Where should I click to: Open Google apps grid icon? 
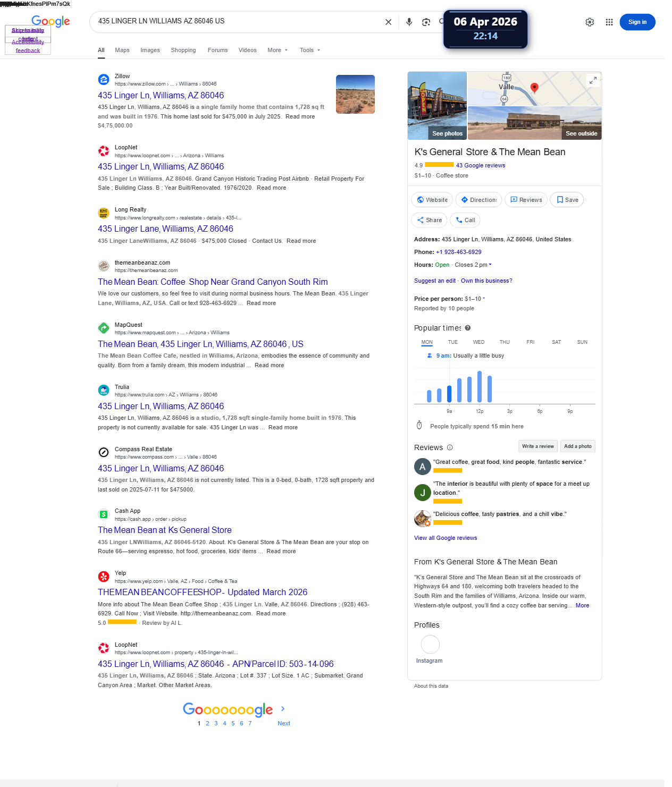point(609,22)
